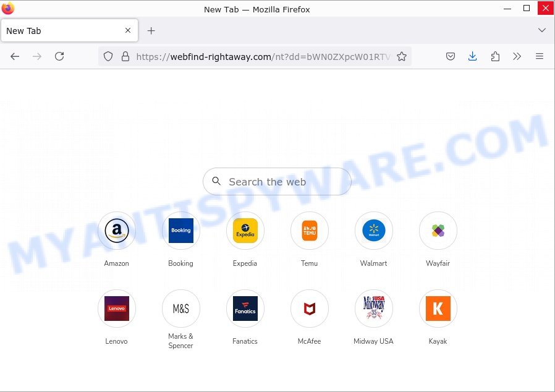Open the Extensions puzzle icon
Viewport: 555px width, 392px height.
[x=495, y=56]
